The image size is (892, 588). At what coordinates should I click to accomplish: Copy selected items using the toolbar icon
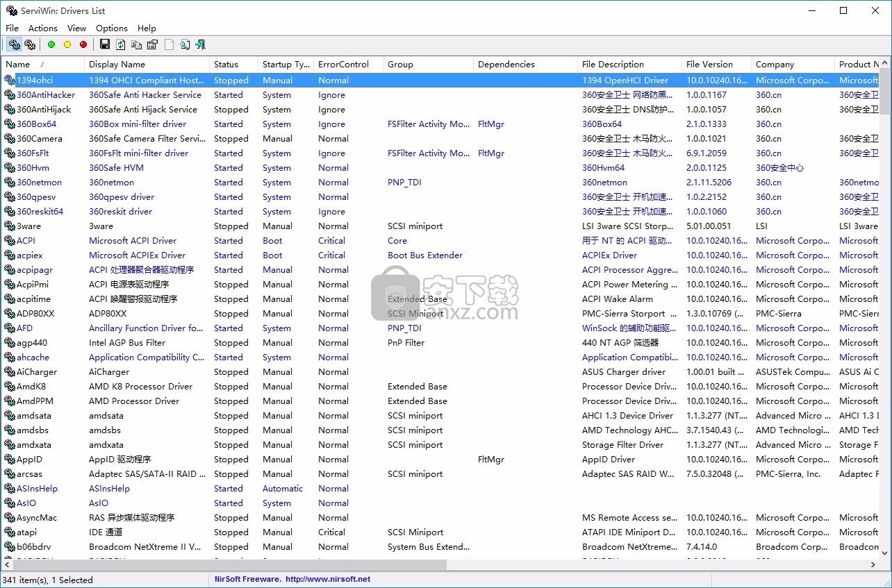coord(137,44)
